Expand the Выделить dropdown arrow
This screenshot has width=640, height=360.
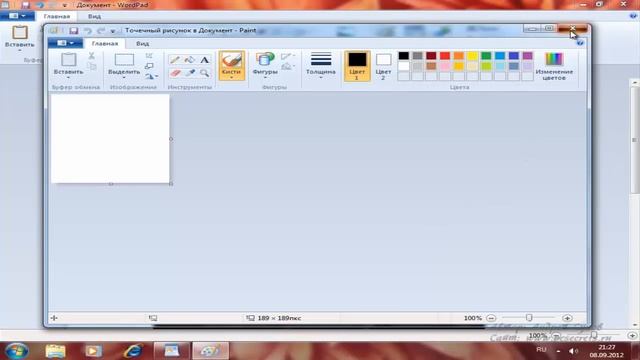(124, 78)
